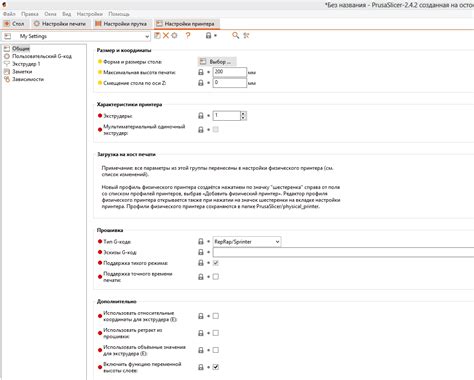The width and height of the screenshot is (474, 380).
Task: Click the Extruder 1 funnel icon
Action: (x=7, y=64)
